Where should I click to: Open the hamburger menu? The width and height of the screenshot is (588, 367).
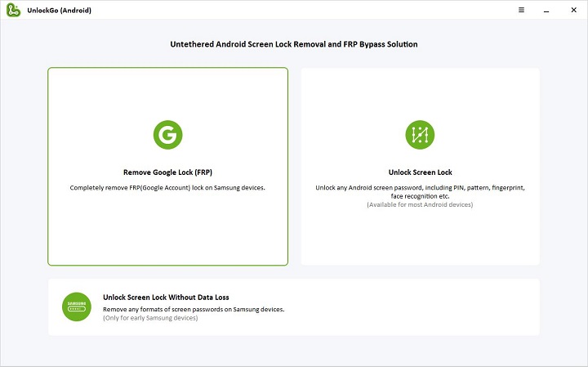point(521,10)
